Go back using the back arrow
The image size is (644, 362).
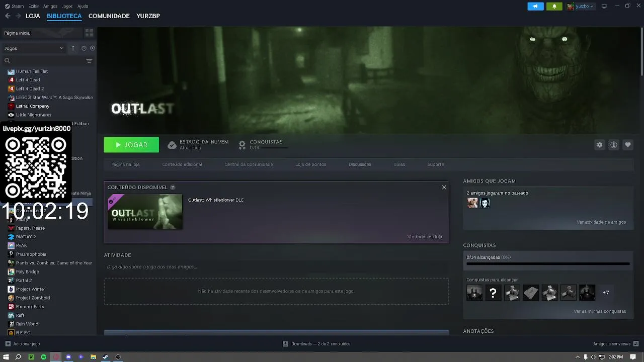click(8, 16)
